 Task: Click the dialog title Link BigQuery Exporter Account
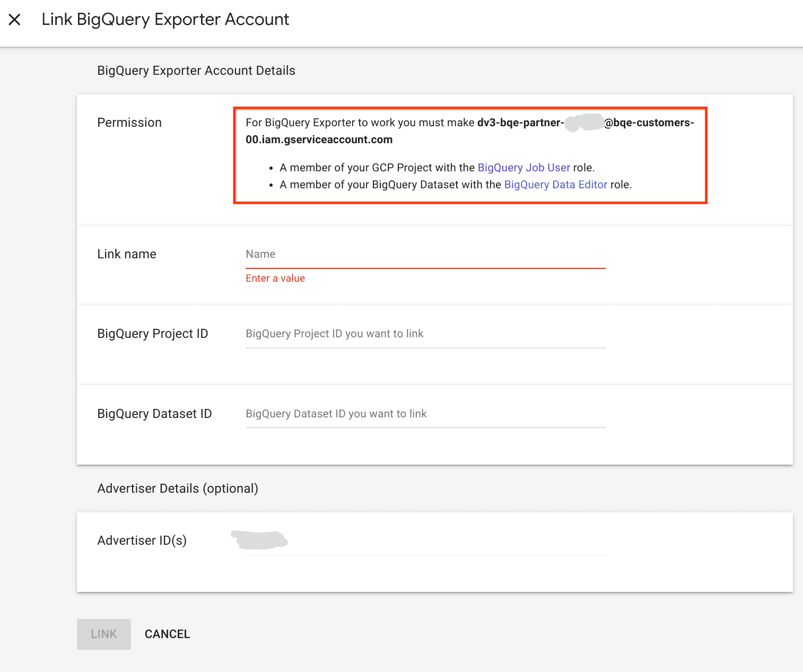(165, 19)
